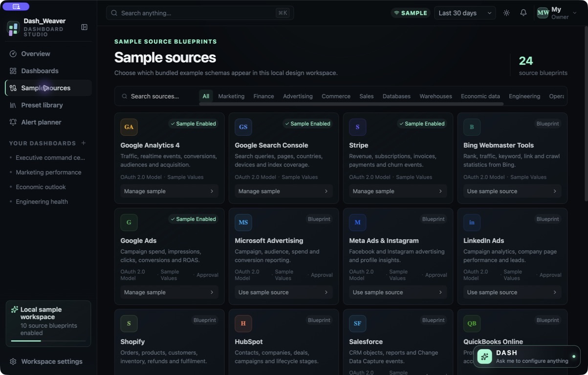Select the All filter tab

point(206,96)
